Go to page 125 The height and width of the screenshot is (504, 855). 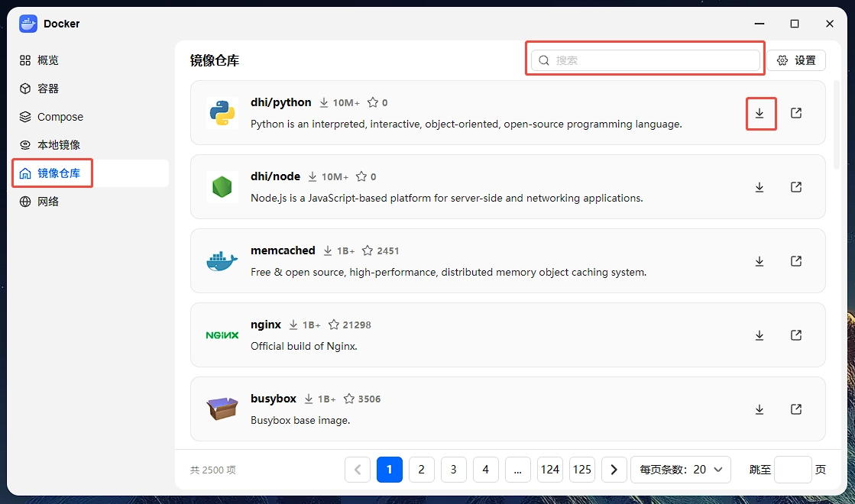581,470
